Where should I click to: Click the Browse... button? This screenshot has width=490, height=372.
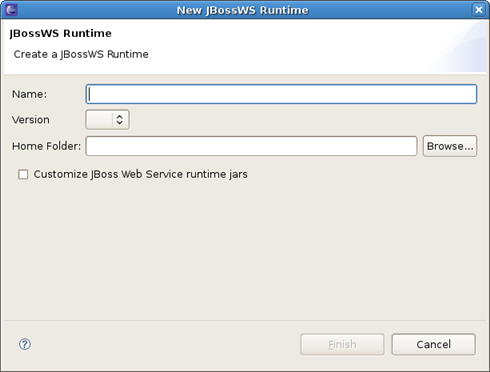coord(450,146)
